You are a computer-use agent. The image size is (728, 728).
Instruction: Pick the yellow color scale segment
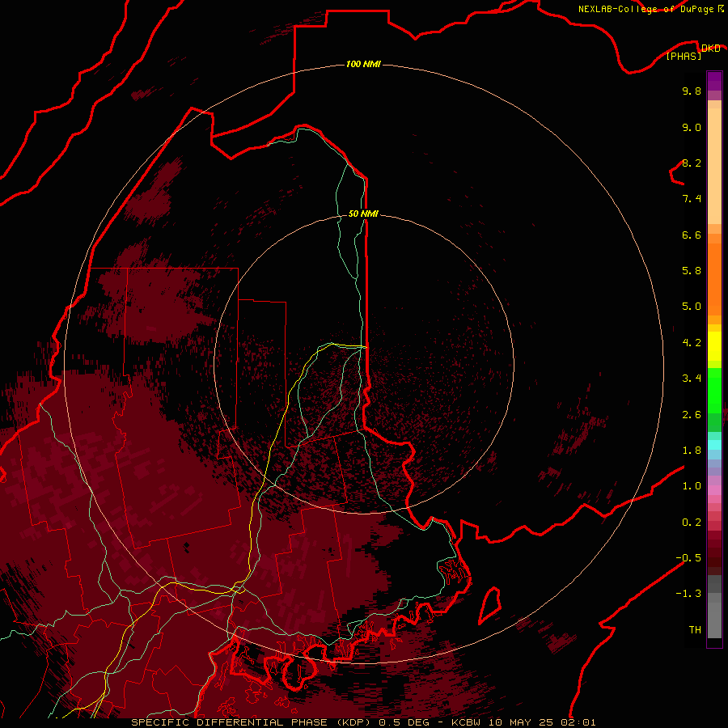(714, 346)
